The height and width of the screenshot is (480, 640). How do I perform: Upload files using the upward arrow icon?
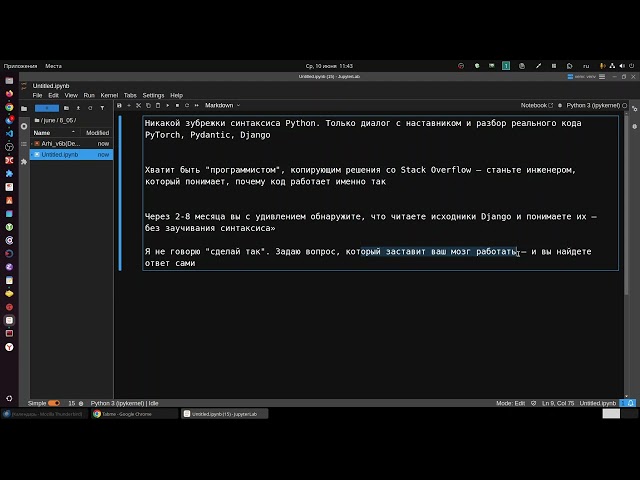tap(78, 108)
